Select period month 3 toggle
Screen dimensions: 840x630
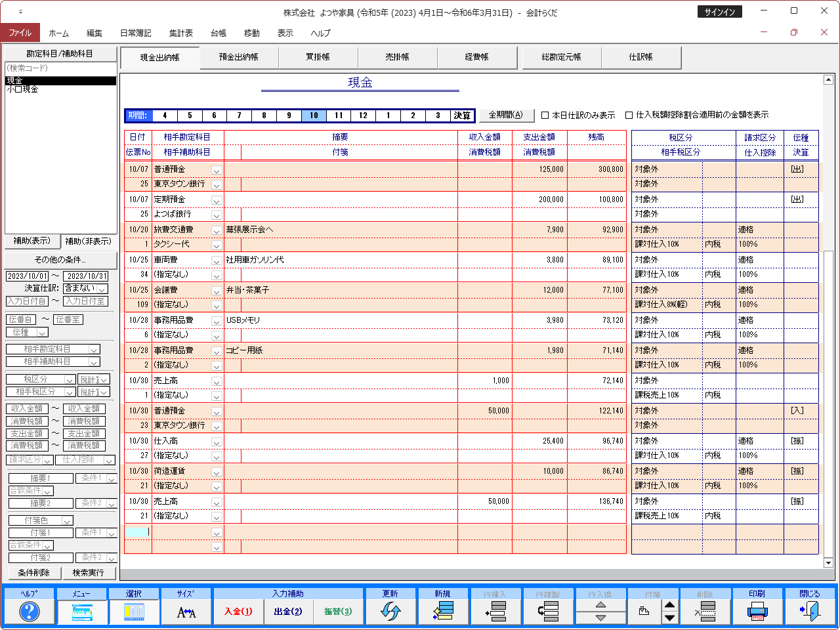coord(438,115)
